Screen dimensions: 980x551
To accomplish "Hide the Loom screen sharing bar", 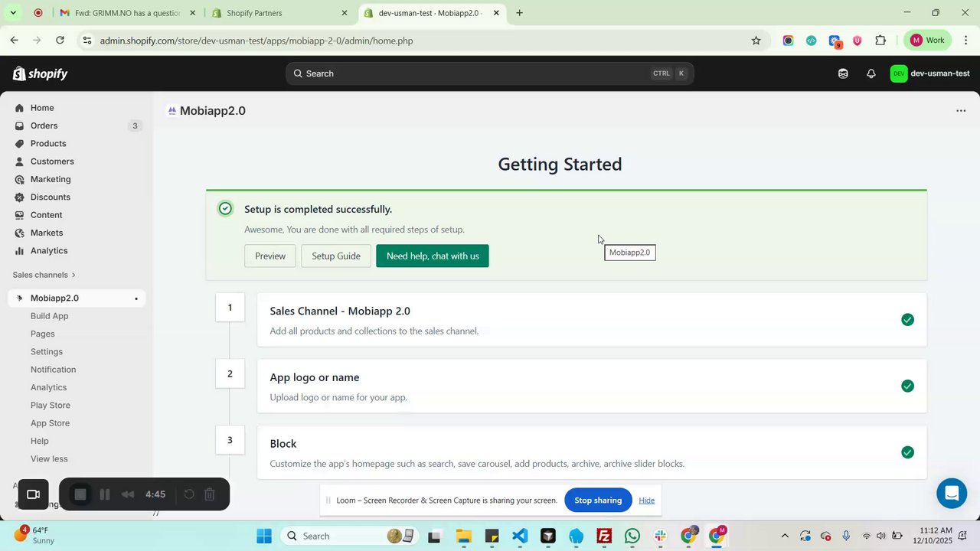I will coord(647,500).
